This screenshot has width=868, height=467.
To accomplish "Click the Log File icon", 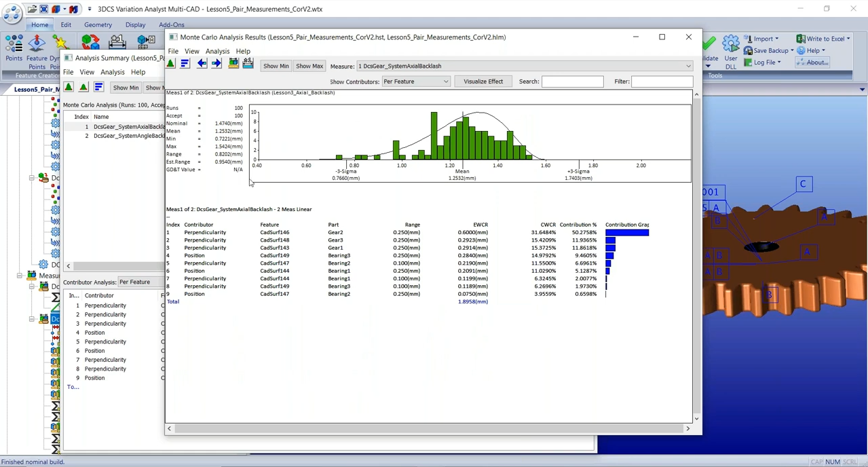I will click(748, 62).
